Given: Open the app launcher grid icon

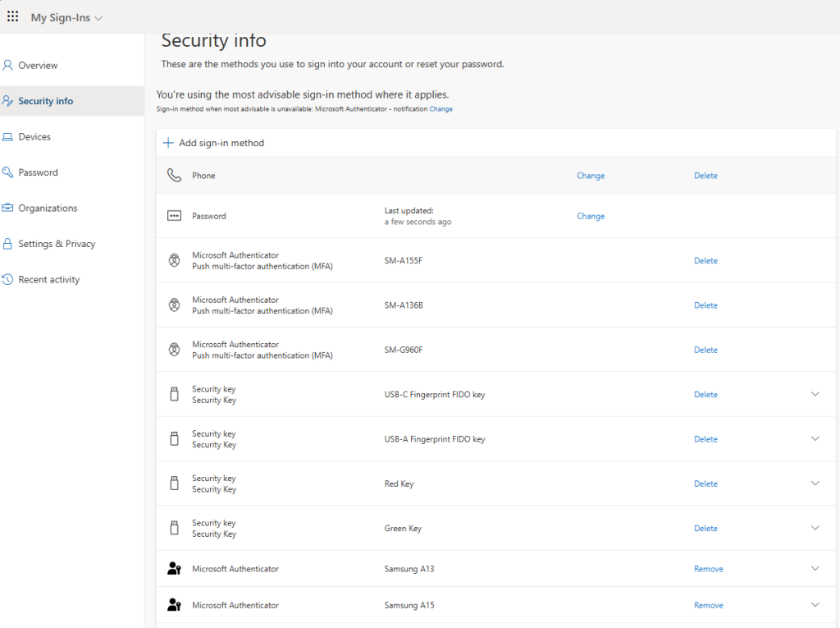Looking at the screenshot, I should point(13,16).
